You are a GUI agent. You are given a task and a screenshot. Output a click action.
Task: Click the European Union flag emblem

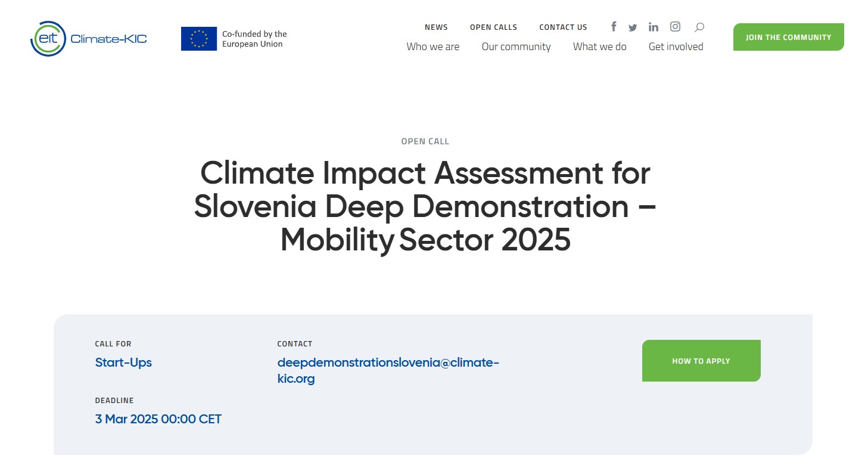pos(199,39)
